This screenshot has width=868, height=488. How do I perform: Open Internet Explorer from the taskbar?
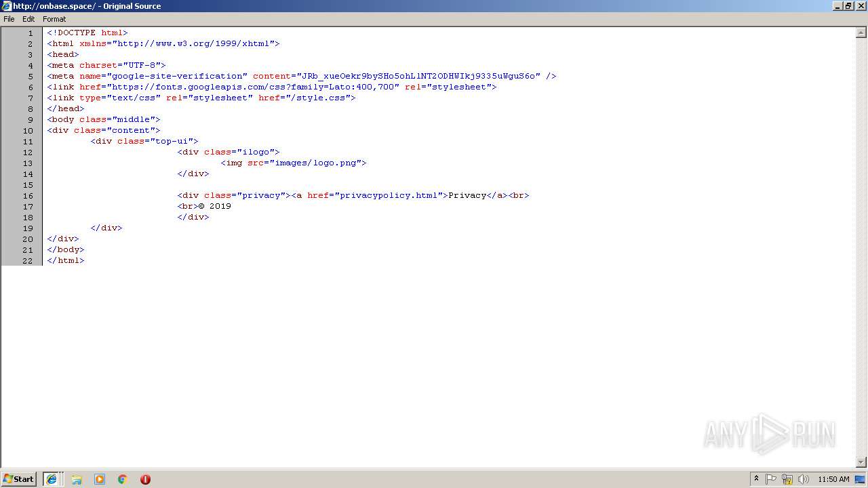pos(52,479)
